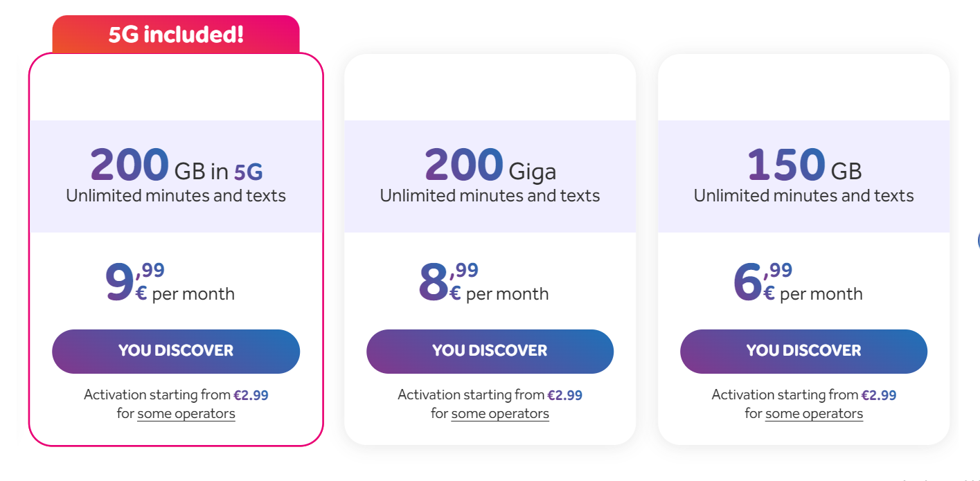
Task: Select the '200 GB in 5G' heading
Action: [x=177, y=165]
